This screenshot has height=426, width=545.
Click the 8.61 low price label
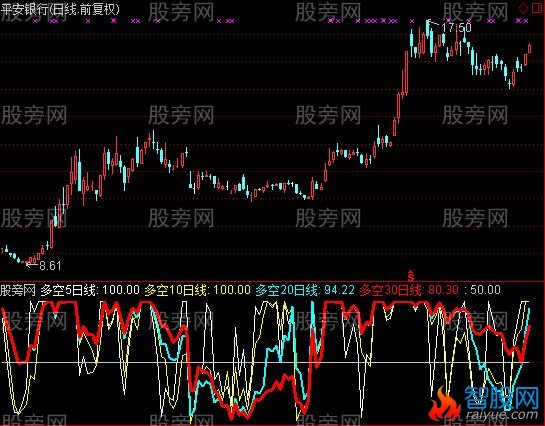tap(50, 266)
